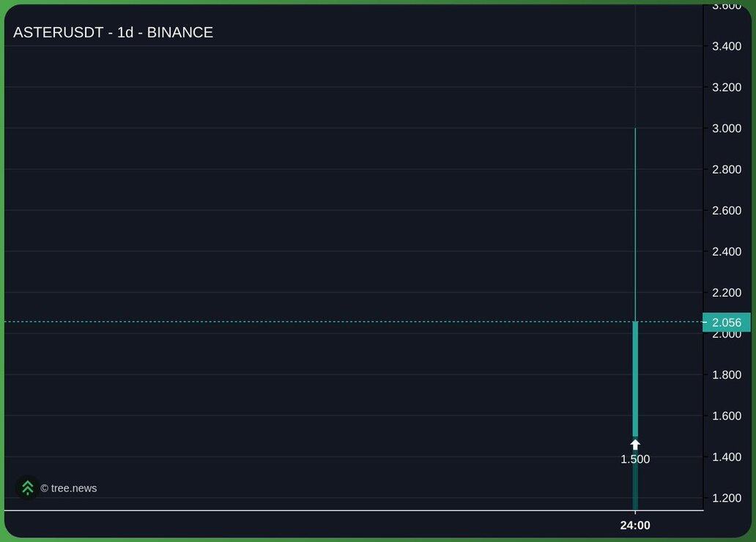
Task: Click the 1.800 price axis label
Action: (x=726, y=375)
